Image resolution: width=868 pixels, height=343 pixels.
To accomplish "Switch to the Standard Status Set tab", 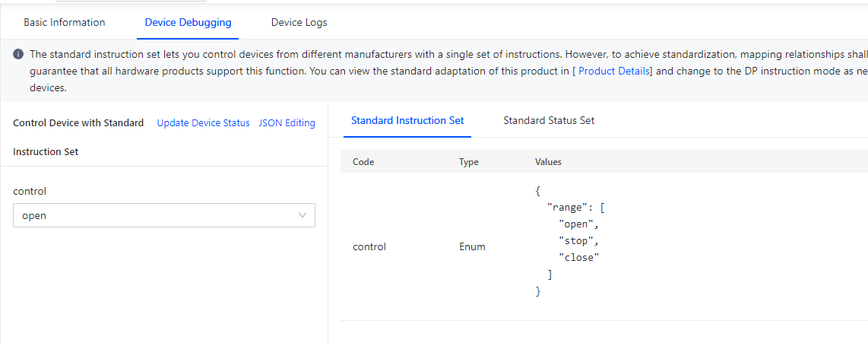I will pyautogui.click(x=549, y=120).
